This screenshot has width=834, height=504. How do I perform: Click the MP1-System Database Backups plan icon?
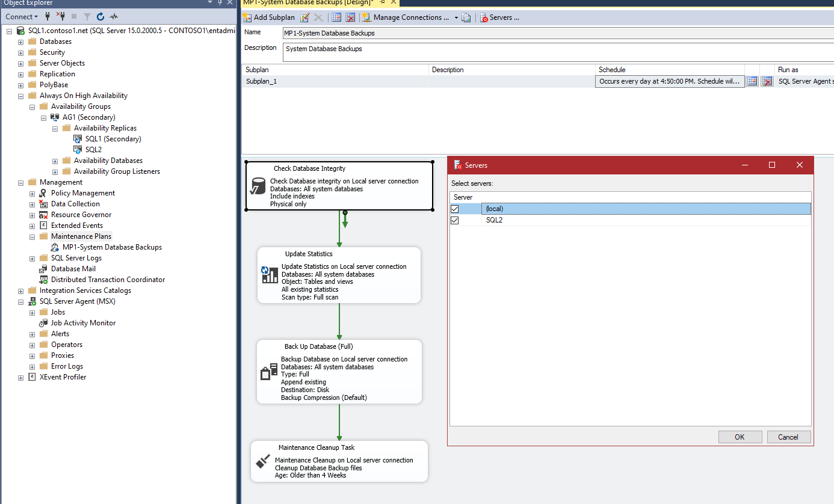pos(55,247)
